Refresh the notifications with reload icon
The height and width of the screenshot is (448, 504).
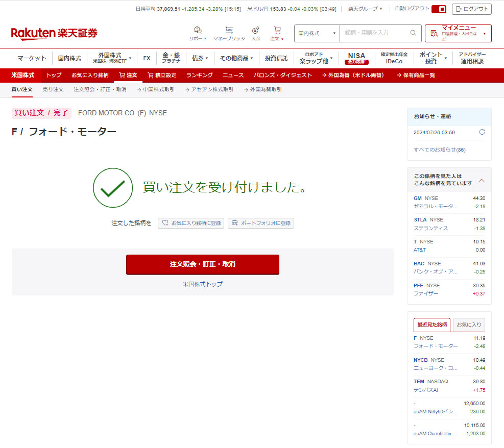pyautogui.click(x=482, y=132)
